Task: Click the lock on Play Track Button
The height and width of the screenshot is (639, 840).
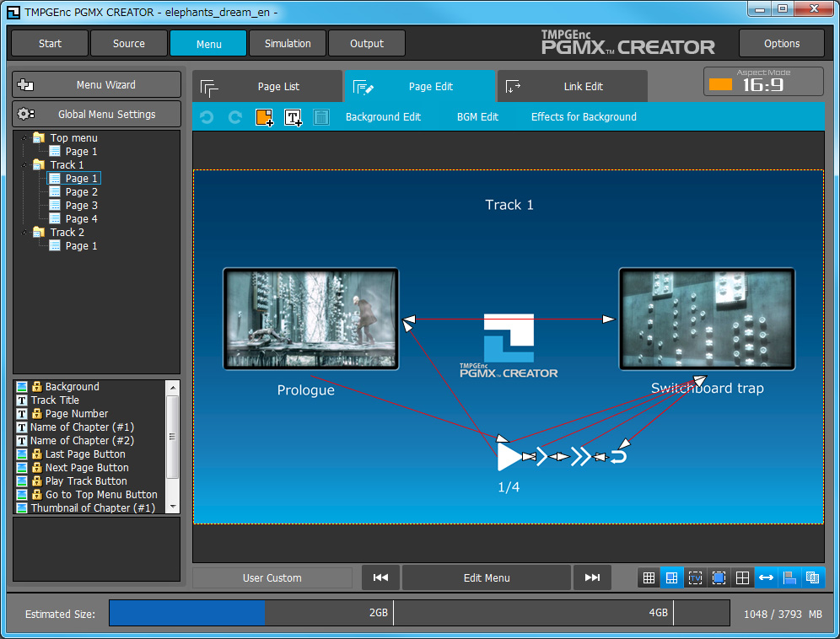Action: [36, 481]
